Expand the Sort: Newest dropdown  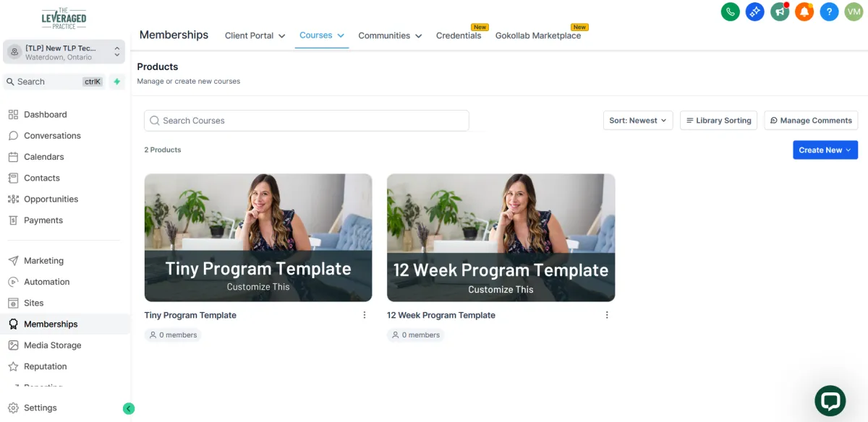pyautogui.click(x=638, y=121)
